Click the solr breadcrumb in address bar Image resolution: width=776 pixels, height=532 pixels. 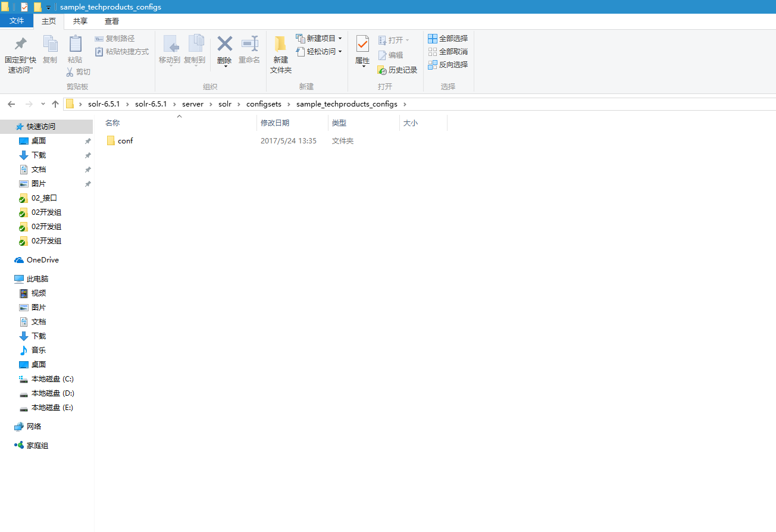point(225,104)
